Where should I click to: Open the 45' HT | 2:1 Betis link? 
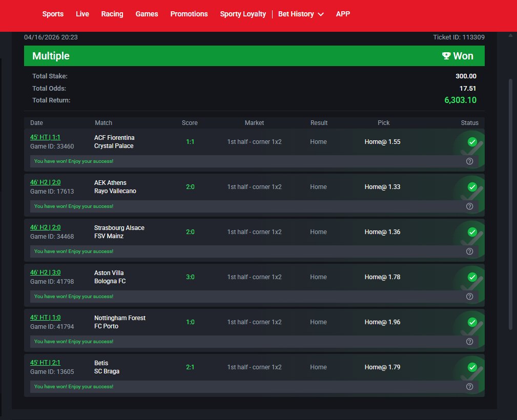click(x=45, y=363)
